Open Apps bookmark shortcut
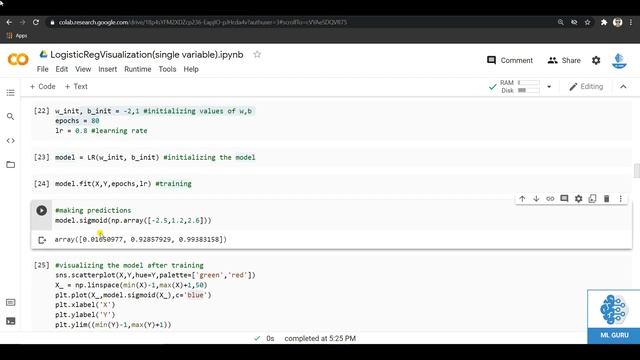The width and height of the screenshot is (640, 360). (17, 36)
